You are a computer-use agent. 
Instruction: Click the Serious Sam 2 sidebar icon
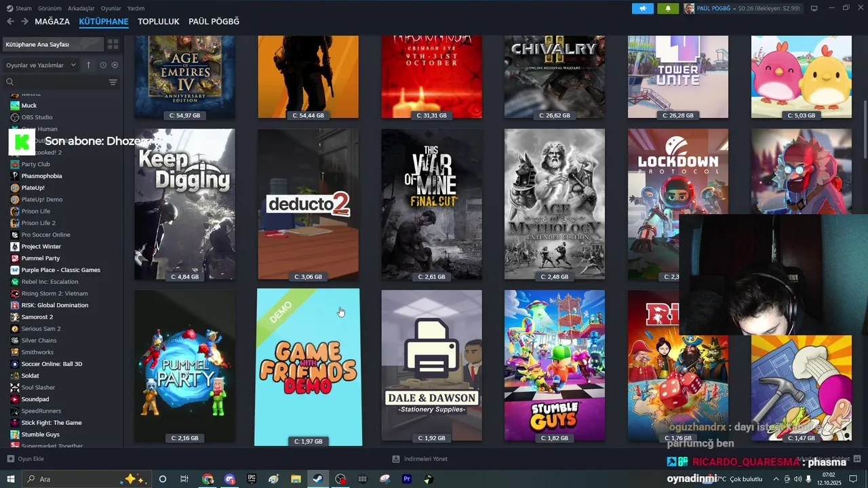click(x=15, y=329)
